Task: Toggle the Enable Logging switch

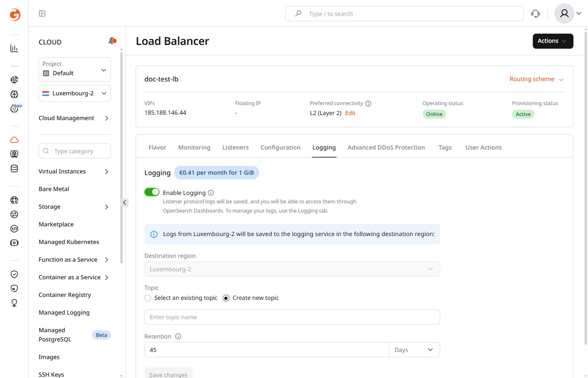Action: tap(152, 192)
